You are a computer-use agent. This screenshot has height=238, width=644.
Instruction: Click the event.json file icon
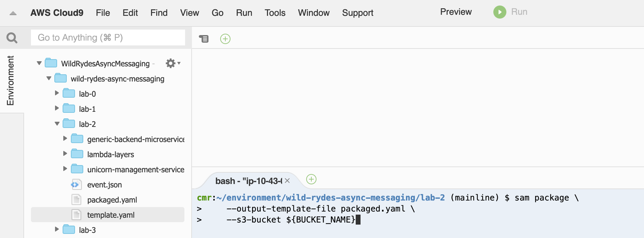tap(76, 185)
